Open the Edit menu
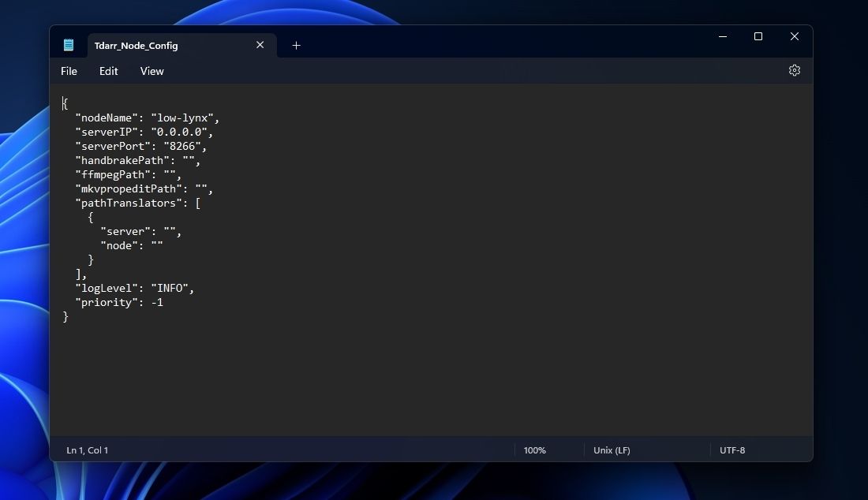This screenshot has width=868, height=500. click(x=108, y=71)
